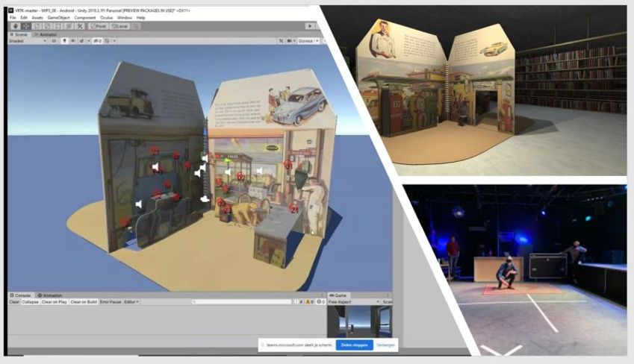Open the Help menu
Image resolution: width=634 pixels, height=364 pixels.
pyautogui.click(x=140, y=18)
